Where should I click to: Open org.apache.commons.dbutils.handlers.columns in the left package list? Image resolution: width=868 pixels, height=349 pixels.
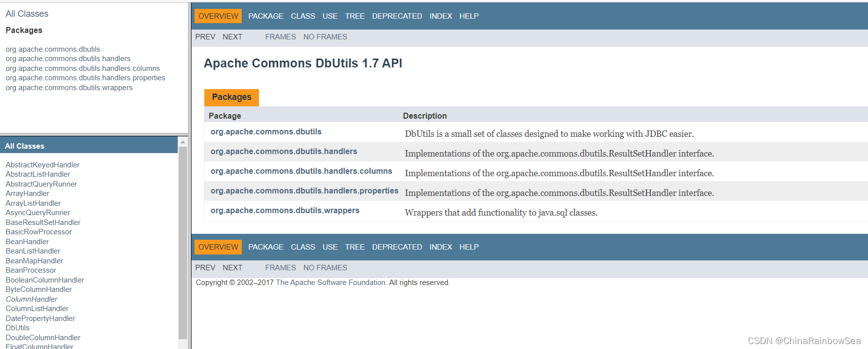(x=83, y=68)
